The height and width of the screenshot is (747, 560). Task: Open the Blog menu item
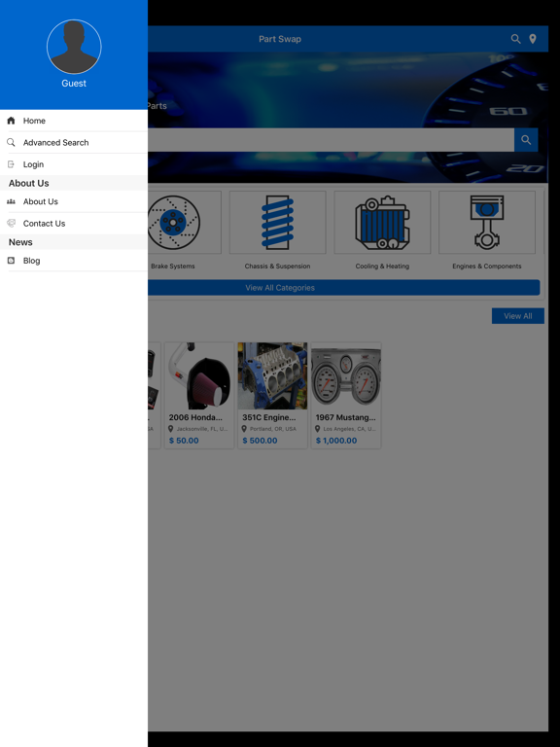[74, 261]
